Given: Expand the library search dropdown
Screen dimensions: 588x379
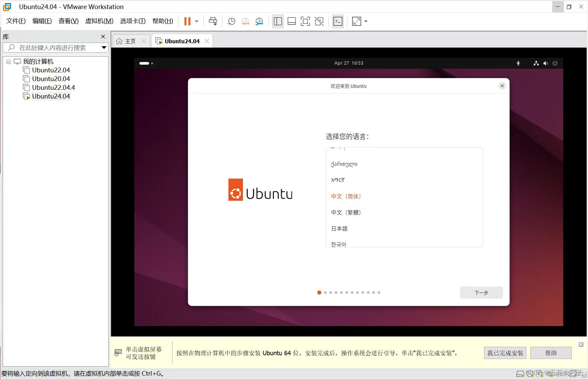Looking at the screenshot, I should click(x=104, y=48).
